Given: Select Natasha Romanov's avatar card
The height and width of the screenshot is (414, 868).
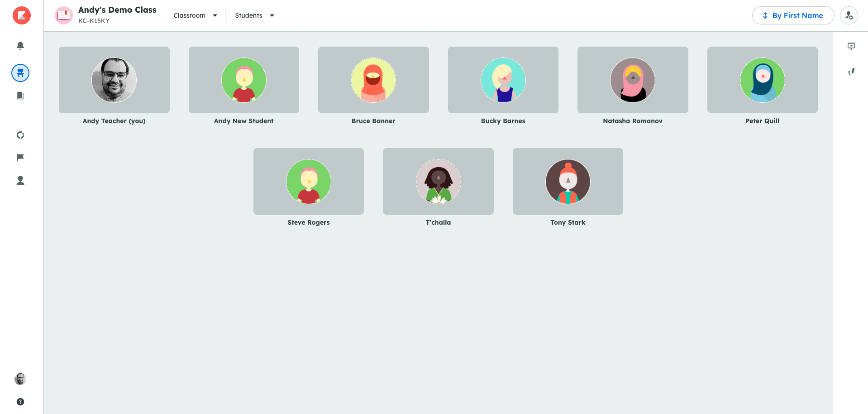Looking at the screenshot, I should pyautogui.click(x=633, y=80).
